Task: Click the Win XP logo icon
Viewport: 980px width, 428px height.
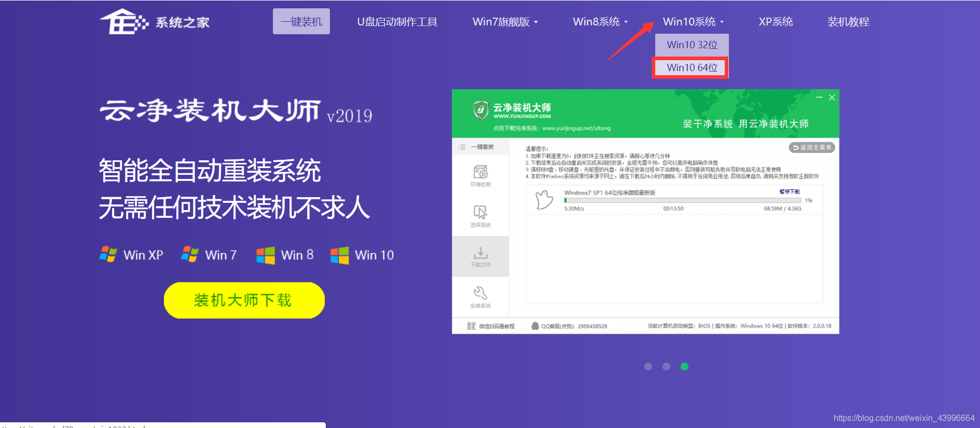Action: tap(108, 254)
